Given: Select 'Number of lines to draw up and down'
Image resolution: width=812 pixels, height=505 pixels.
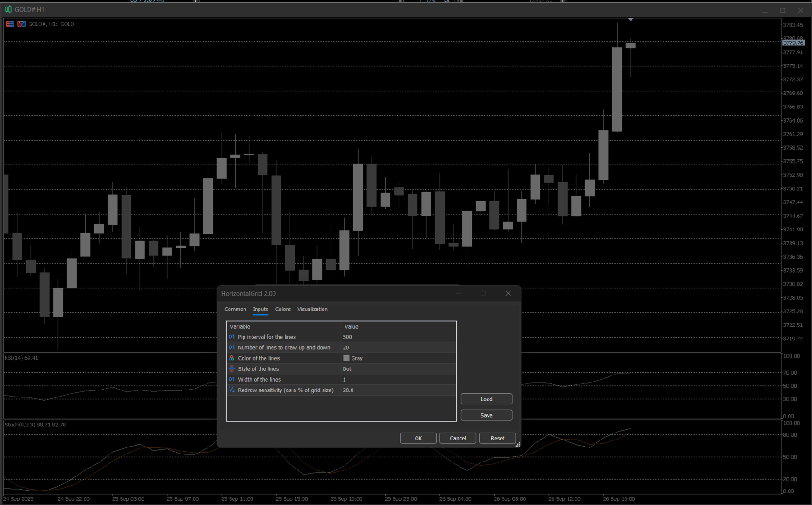Looking at the screenshot, I should [284, 347].
